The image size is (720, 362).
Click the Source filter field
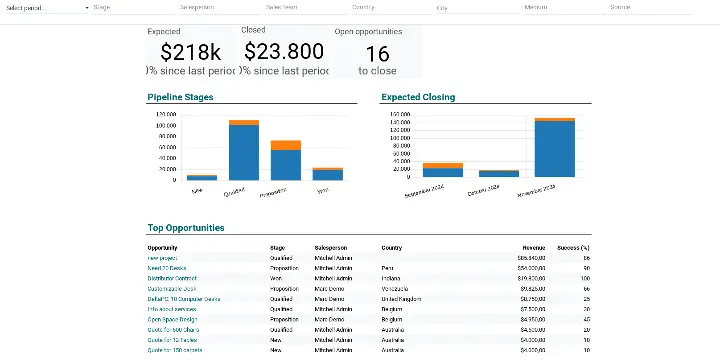point(650,8)
